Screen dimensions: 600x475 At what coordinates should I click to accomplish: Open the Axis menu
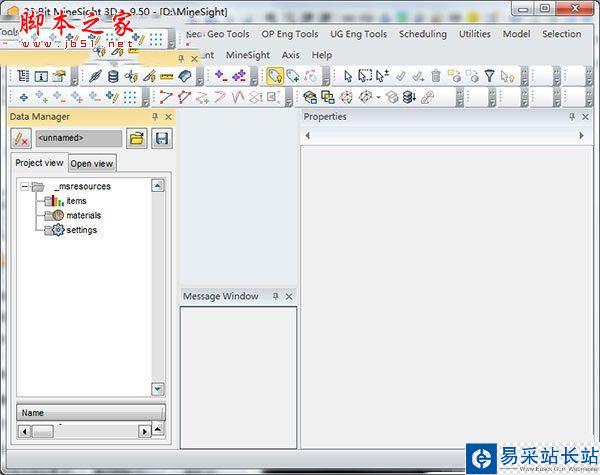click(291, 55)
